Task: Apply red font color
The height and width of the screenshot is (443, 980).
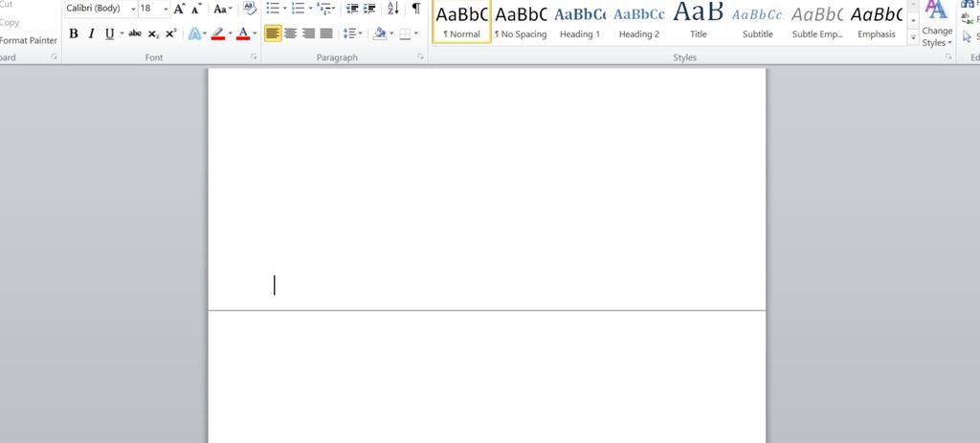Action: pos(243,33)
